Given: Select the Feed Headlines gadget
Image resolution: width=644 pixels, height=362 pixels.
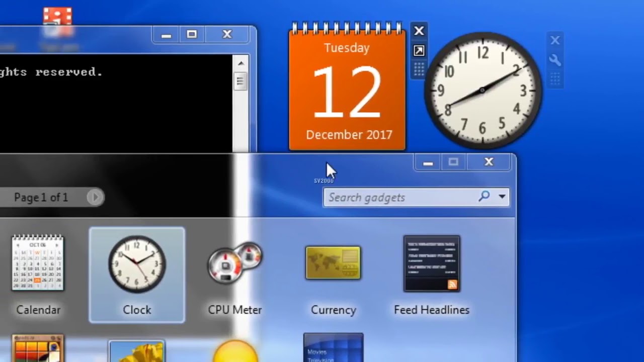Looking at the screenshot, I should (x=432, y=263).
